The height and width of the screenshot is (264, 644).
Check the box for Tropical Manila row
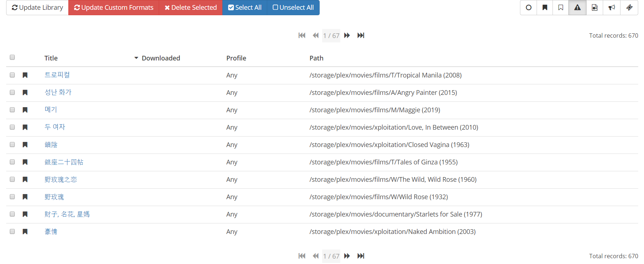12,75
